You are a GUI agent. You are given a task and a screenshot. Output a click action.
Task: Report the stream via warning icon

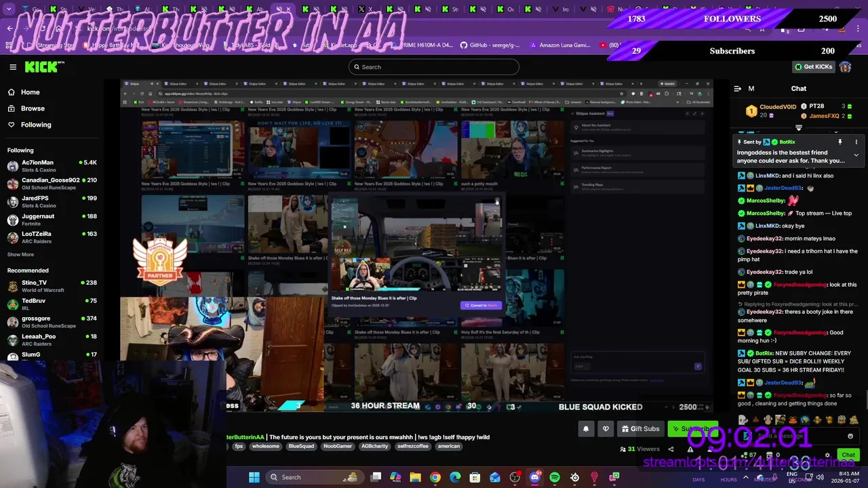(690, 449)
